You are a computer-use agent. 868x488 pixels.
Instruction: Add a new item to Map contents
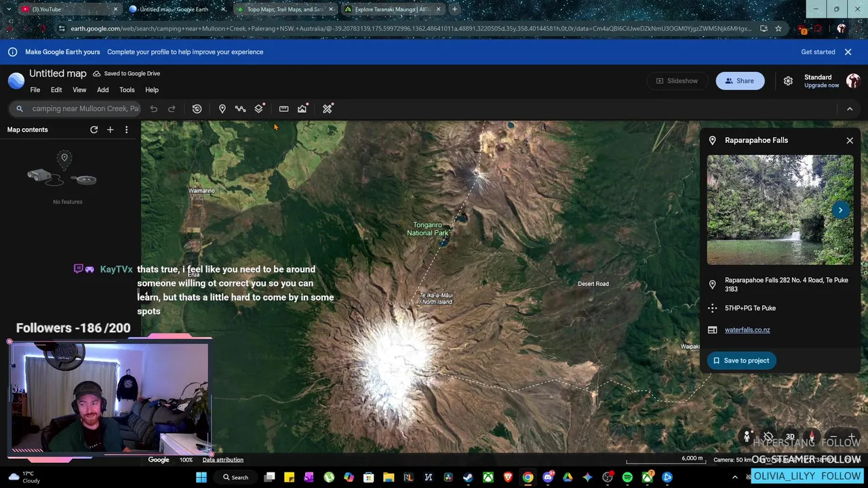tap(110, 129)
